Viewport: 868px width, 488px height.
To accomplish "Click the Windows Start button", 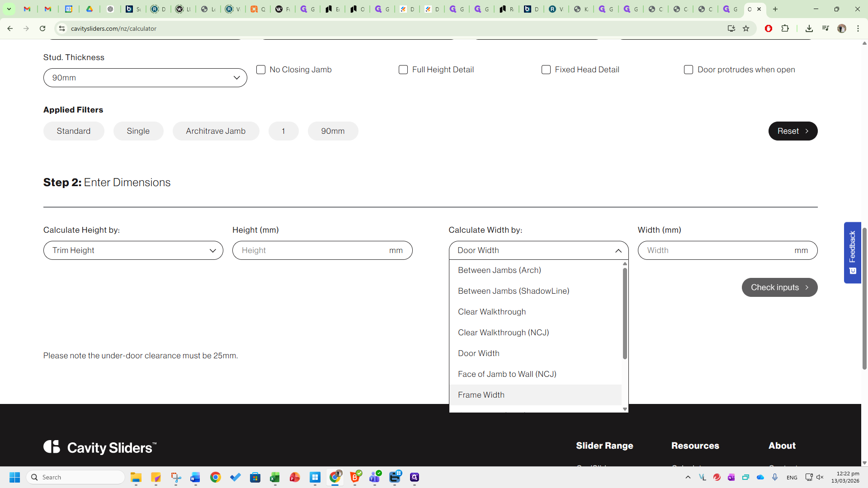I will click(14, 477).
